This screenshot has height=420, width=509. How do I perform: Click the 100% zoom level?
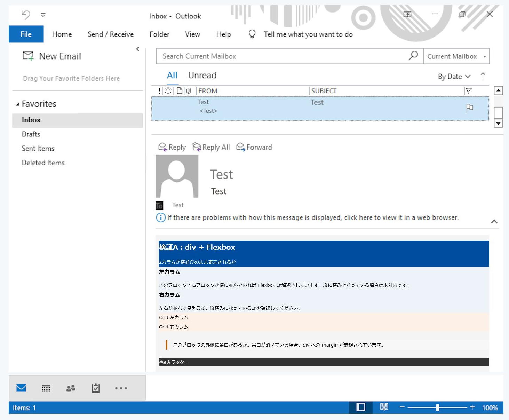click(490, 408)
